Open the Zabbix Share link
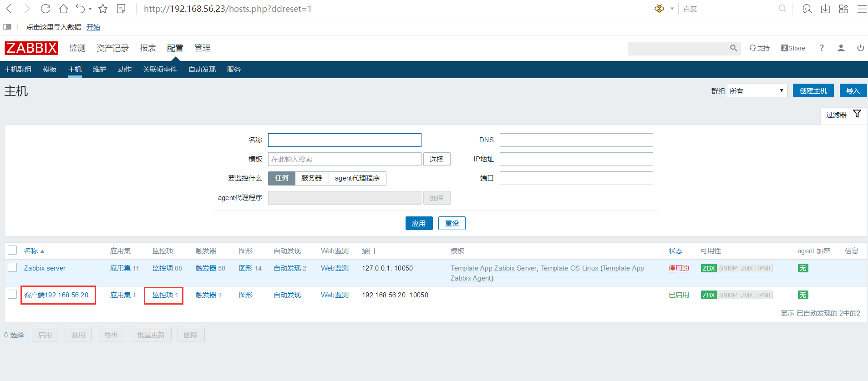The height and width of the screenshot is (381, 868). [x=793, y=48]
